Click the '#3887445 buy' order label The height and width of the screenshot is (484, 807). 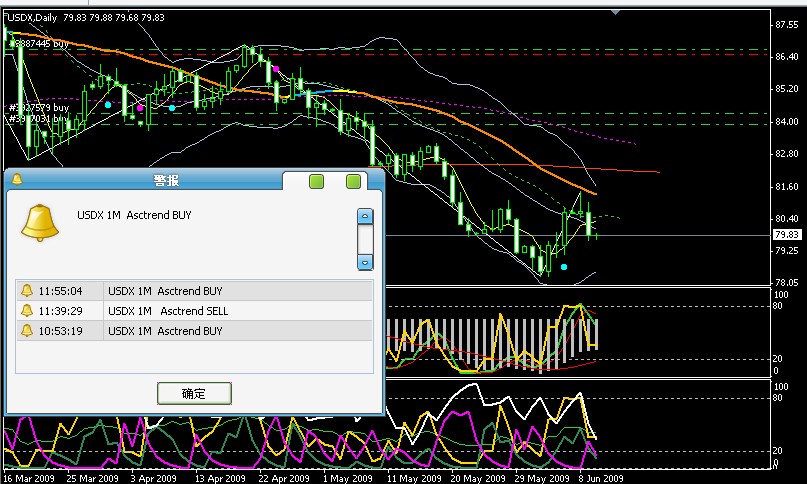[x=39, y=44]
